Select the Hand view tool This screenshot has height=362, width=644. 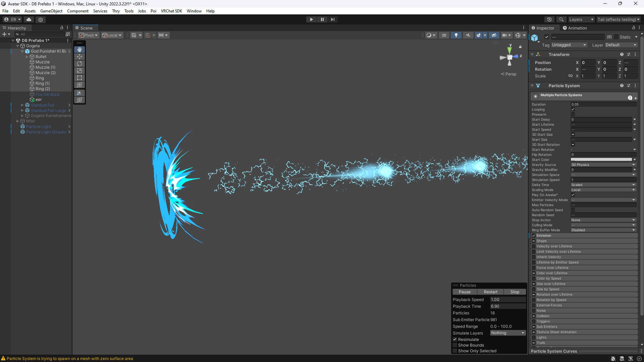tap(79, 50)
